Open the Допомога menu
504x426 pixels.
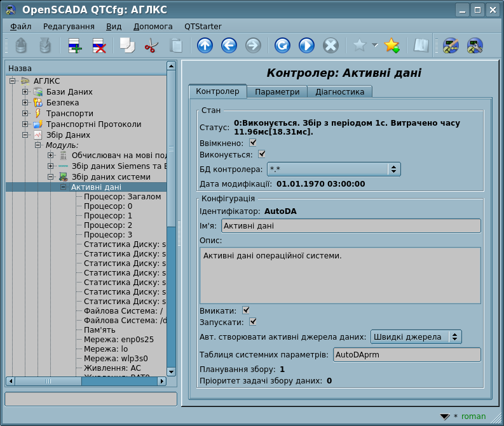pos(153,26)
